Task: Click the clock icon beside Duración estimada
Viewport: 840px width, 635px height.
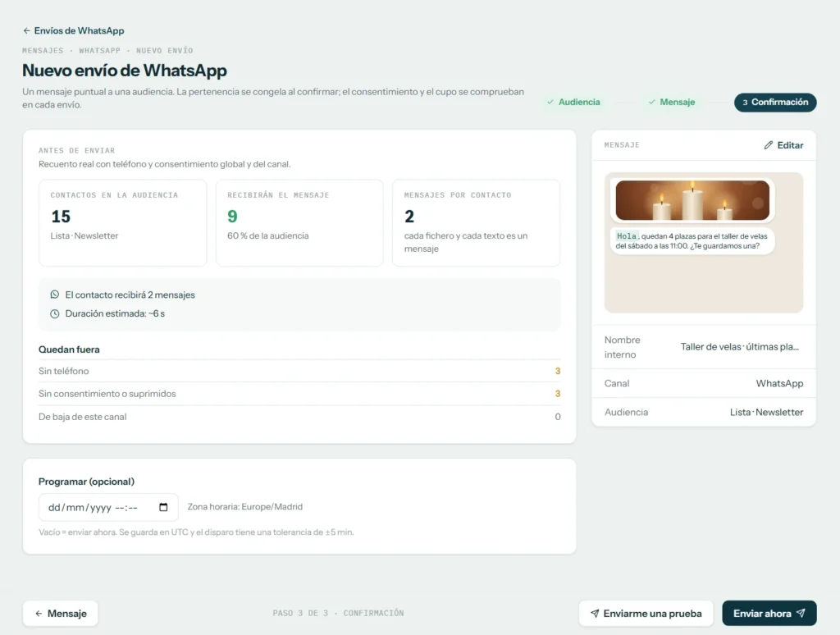Action: pos(55,313)
